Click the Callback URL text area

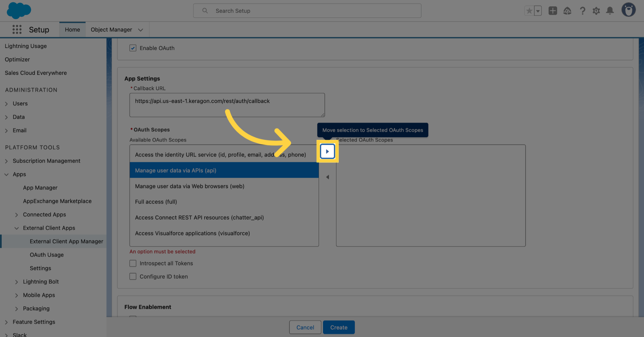pyautogui.click(x=227, y=105)
